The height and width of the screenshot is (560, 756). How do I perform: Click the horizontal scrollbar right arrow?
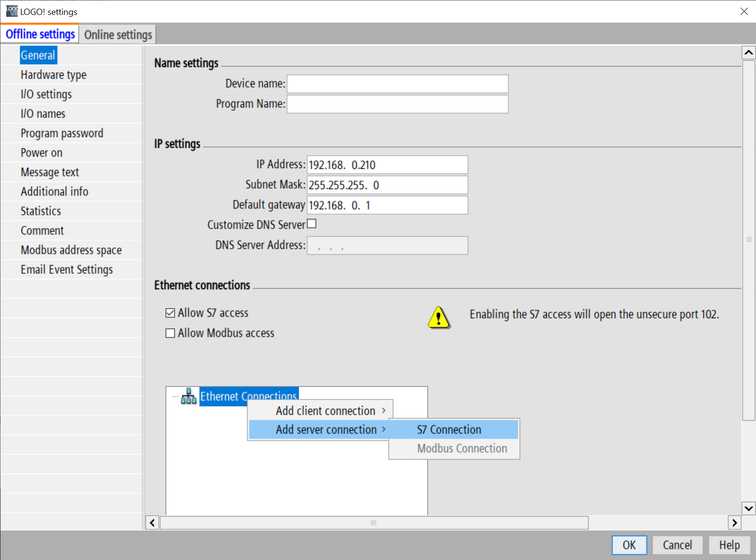[734, 523]
